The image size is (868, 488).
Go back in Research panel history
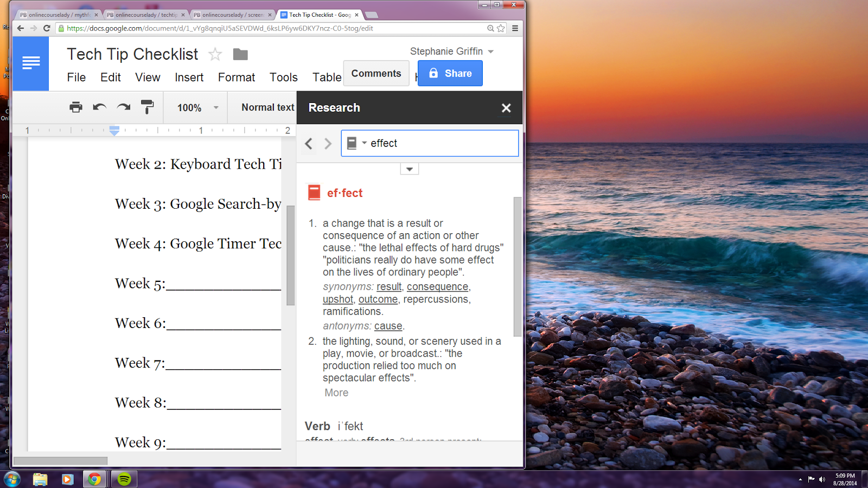(x=309, y=144)
